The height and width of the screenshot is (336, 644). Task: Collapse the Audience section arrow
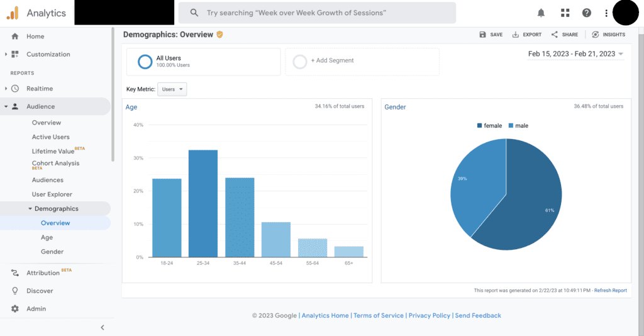pos(6,106)
